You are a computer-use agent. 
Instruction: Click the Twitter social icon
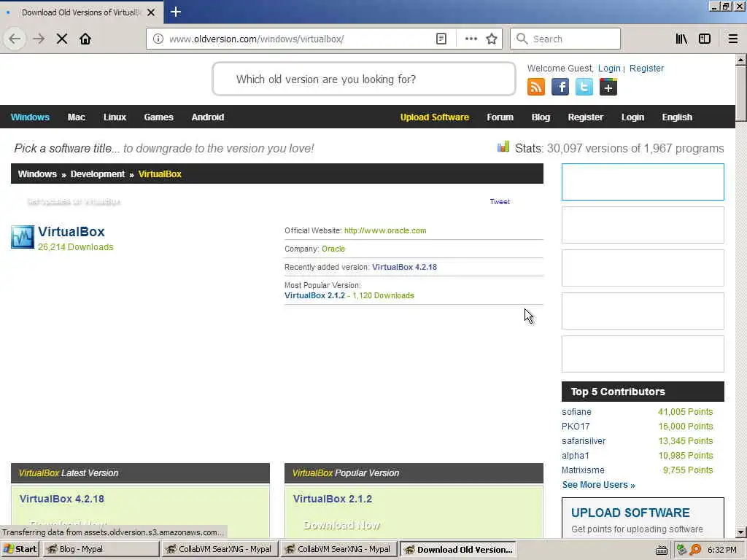click(584, 87)
